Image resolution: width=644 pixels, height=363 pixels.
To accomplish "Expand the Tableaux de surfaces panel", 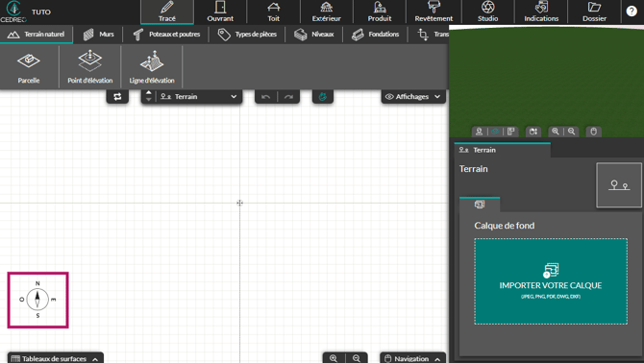I will (x=55, y=358).
